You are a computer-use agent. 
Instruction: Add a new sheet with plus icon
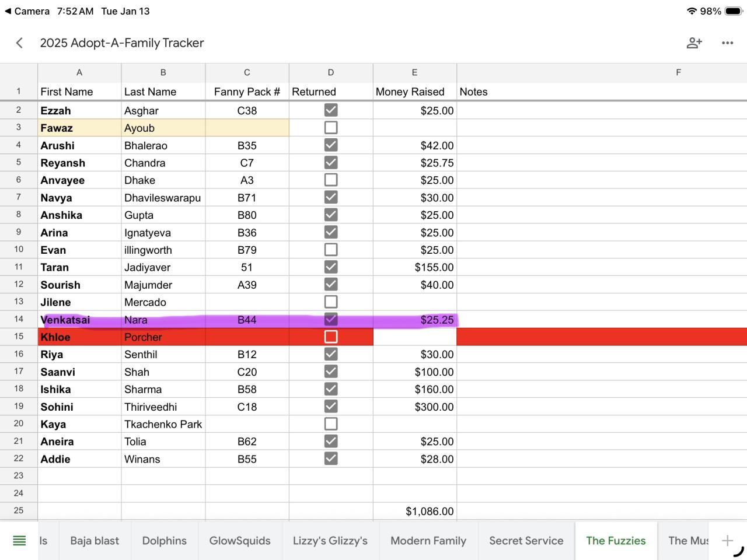coord(727,541)
